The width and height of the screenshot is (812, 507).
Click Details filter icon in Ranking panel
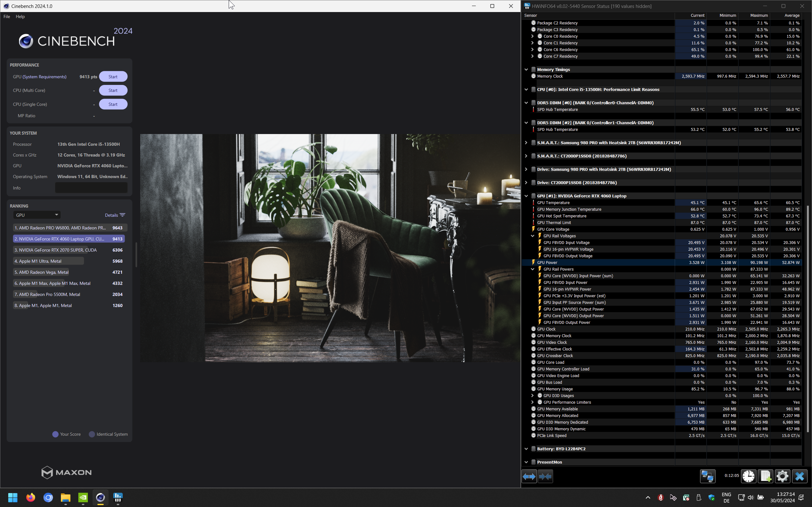coord(122,215)
